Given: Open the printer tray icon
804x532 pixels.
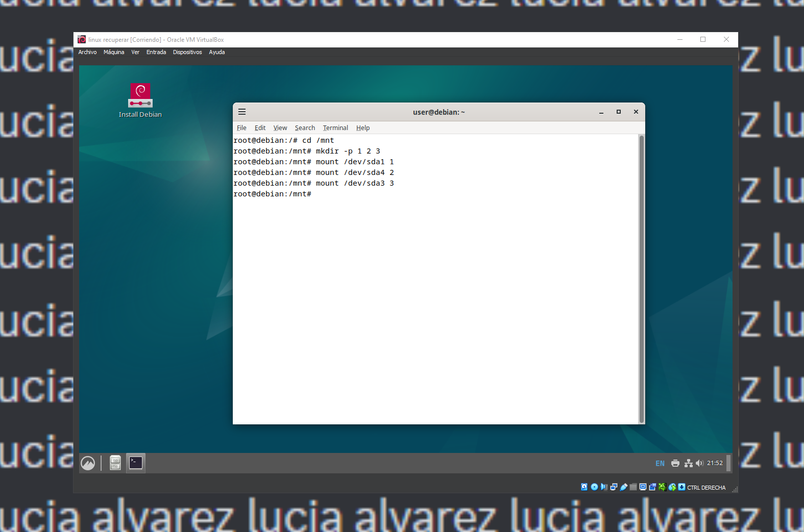Looking at the screenshot, I should tap(675, 463).
